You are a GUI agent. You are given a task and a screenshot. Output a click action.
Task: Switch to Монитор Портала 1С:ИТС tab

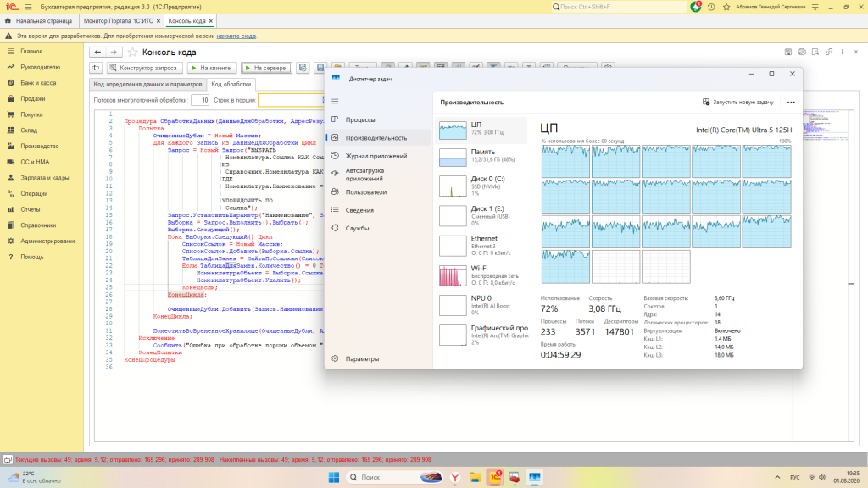[x=119, y=21]
